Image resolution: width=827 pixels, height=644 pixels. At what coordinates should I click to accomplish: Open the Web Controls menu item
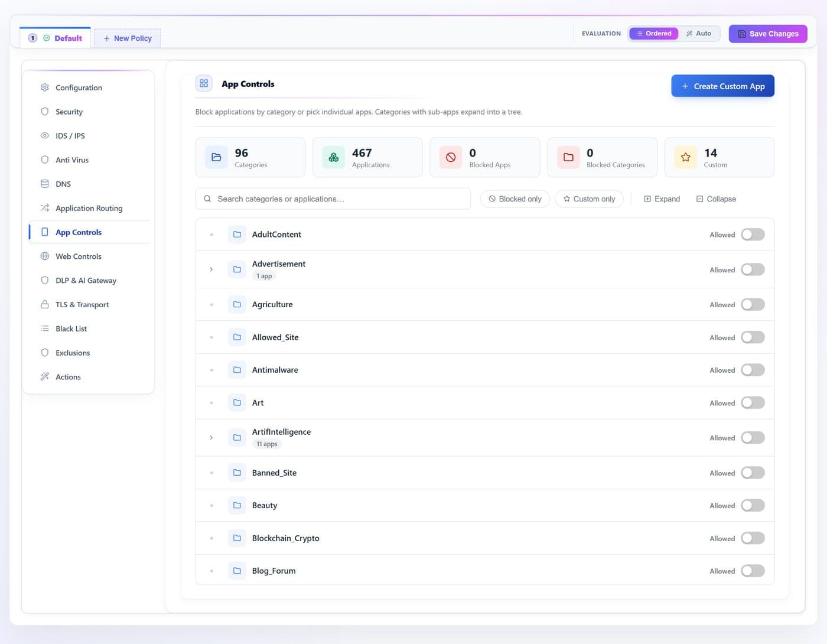click(x=89, y=256)
